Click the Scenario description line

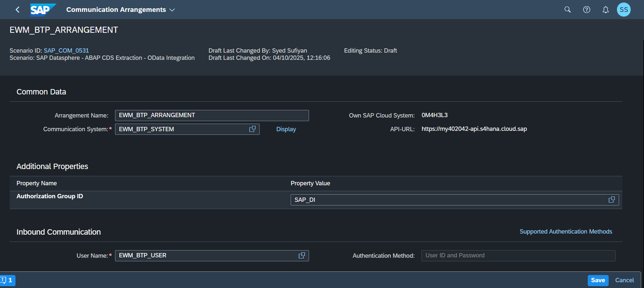point(102,58)
